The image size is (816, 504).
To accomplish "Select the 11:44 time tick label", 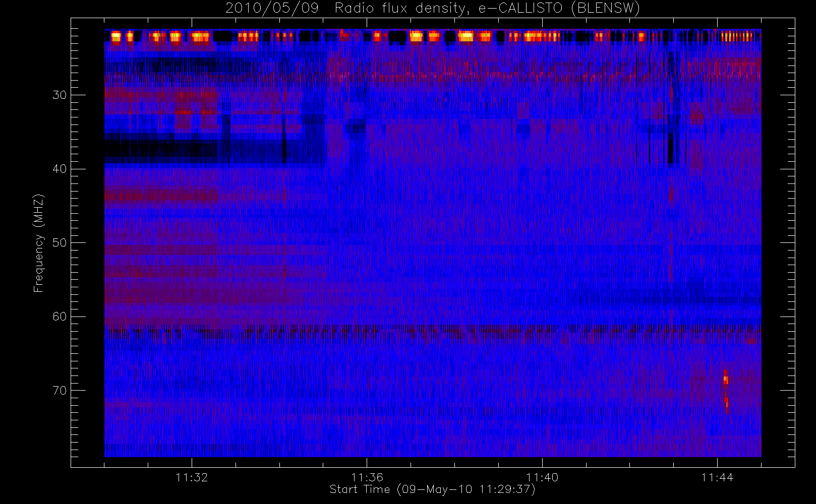I will [x=717, y=477].
